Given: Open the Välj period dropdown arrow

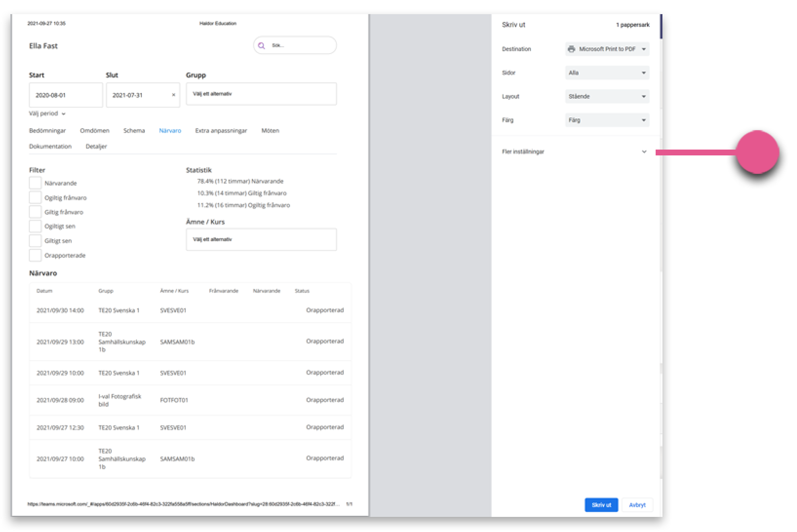Looking at the screenshot, I should tap(64, 114).
